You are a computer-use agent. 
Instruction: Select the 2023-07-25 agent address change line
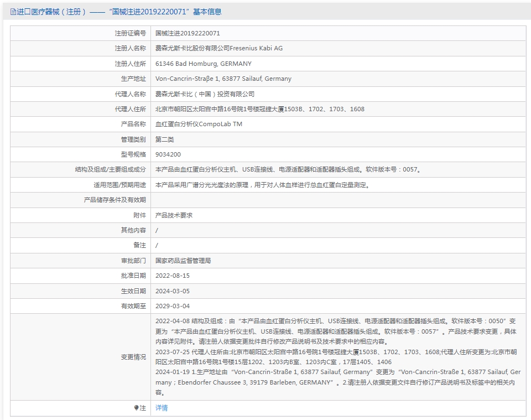(x=336, y=357)
